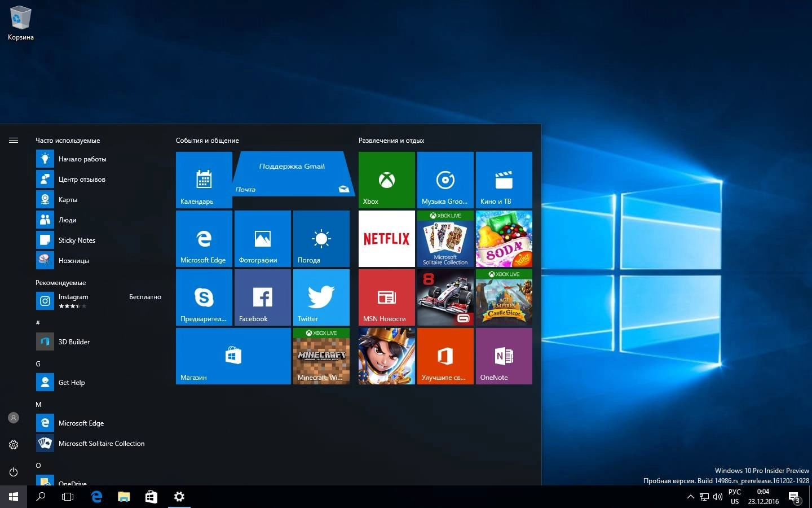Open 3D Builder from list
This screenshot has height=508, width=812.
pyautogui.click(x=99, y=342)
